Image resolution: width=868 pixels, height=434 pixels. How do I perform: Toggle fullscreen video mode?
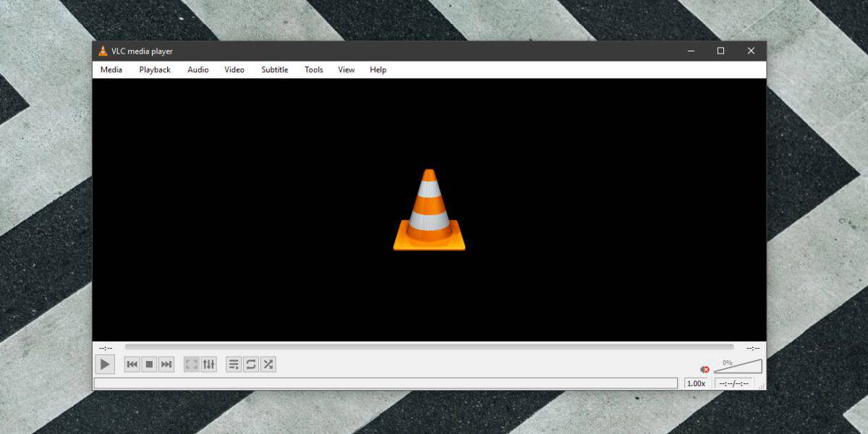[192, 364]
